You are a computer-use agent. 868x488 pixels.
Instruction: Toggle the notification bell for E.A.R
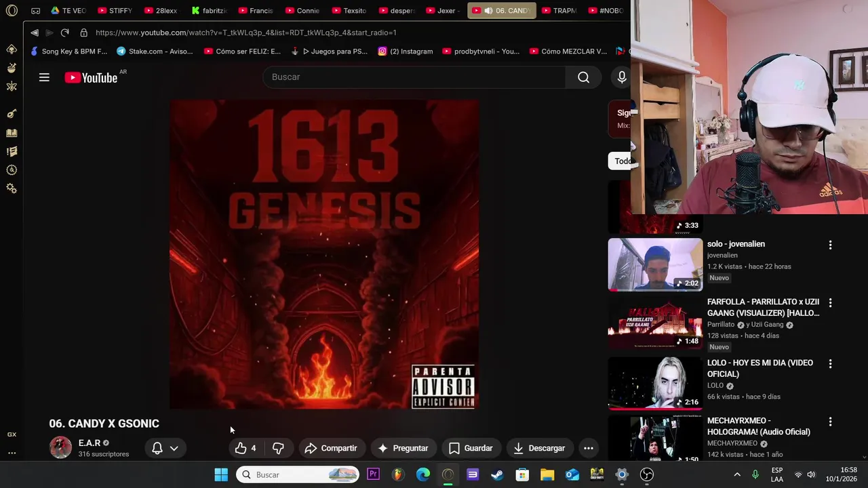point(157,448)
